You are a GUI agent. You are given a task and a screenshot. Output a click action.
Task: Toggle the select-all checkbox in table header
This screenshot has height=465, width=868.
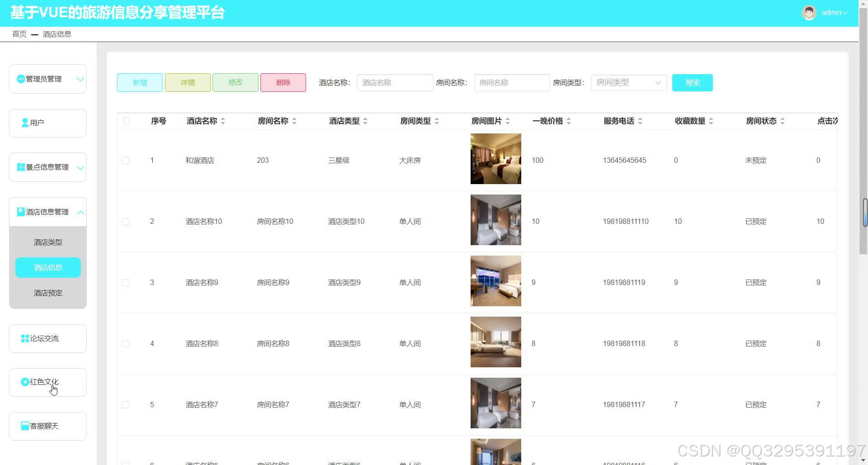(x=127, y=121)
